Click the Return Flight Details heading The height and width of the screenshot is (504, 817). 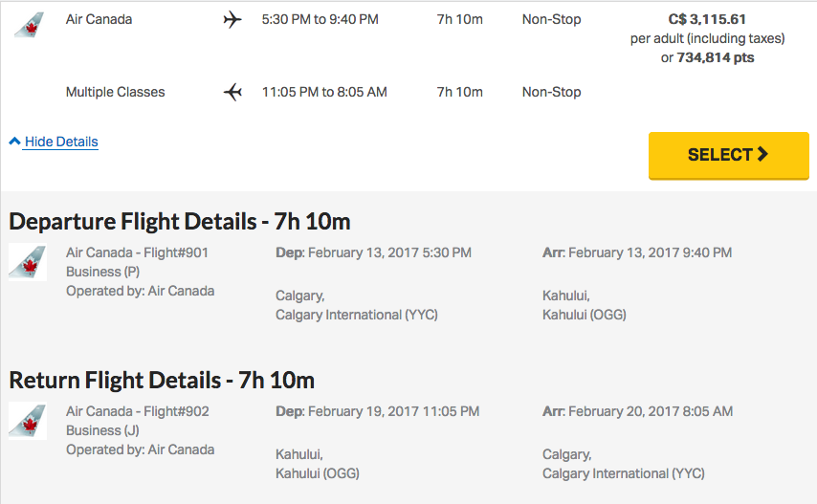tap(162, 381)
